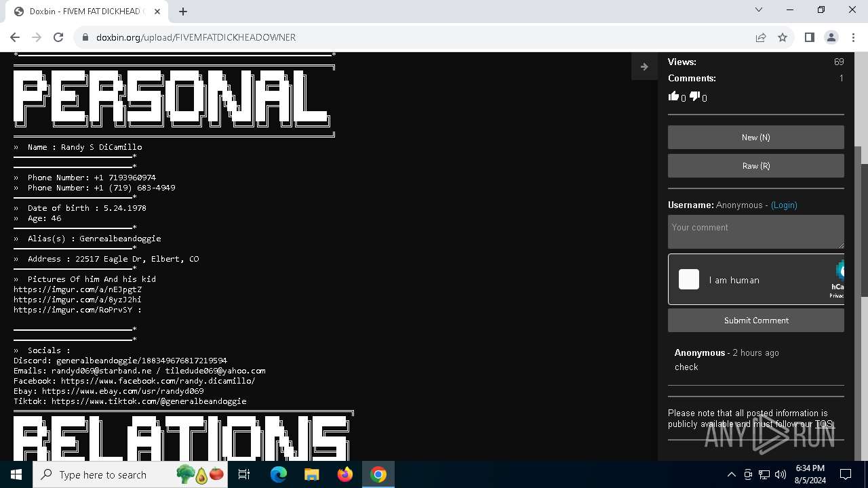Close the Doxbin tab

[x=157, y=12]
